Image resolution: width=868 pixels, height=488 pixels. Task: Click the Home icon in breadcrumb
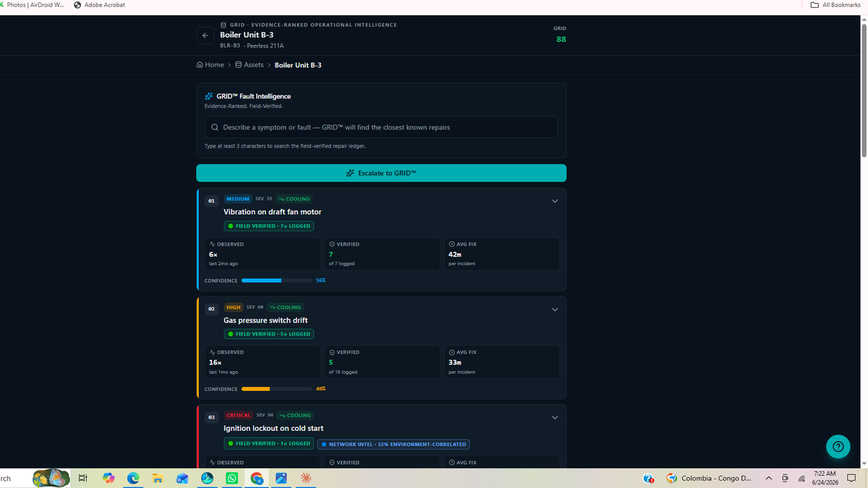[x=200, y=65]
